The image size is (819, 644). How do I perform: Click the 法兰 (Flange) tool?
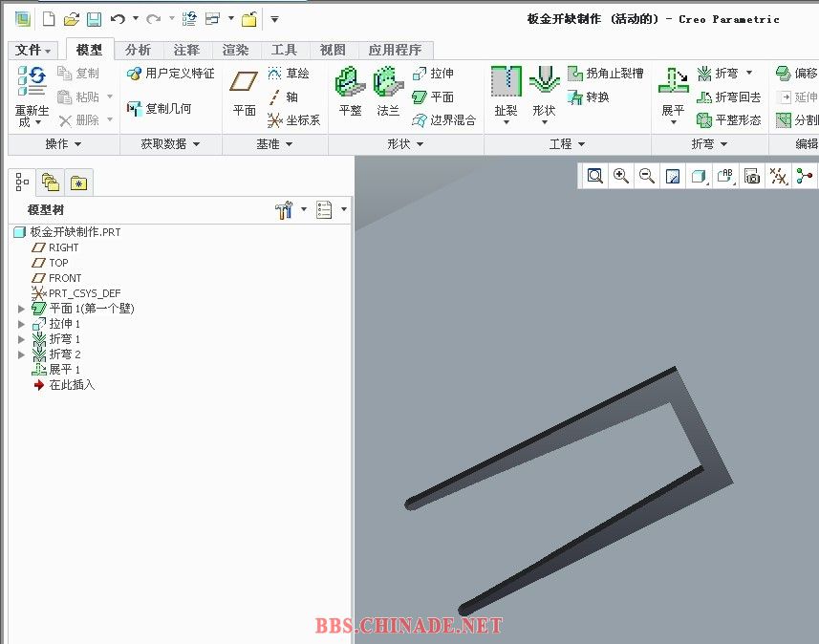388,92
